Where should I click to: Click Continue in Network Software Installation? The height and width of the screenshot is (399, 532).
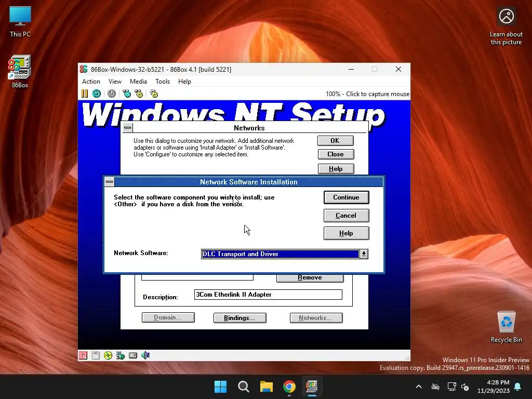(x=347, y=197)
